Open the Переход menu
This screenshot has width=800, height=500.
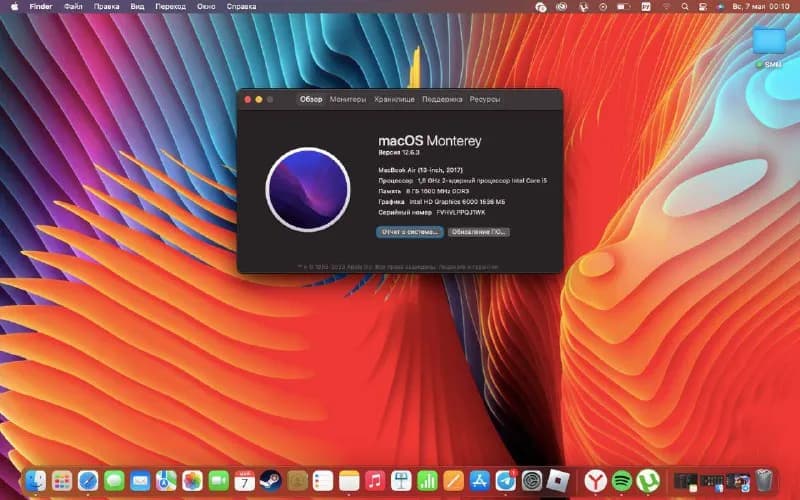[x=170, y=7]
